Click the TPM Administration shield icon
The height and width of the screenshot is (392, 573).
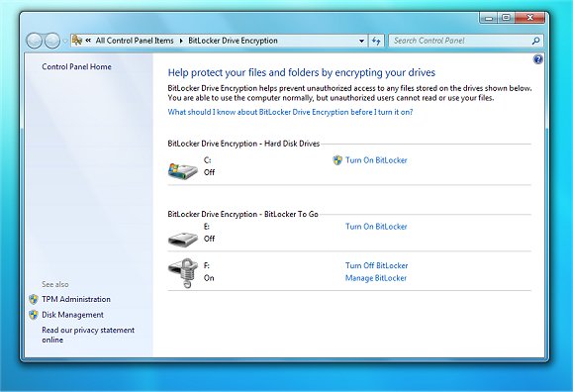pyautogui.click(x=34, y=299)
